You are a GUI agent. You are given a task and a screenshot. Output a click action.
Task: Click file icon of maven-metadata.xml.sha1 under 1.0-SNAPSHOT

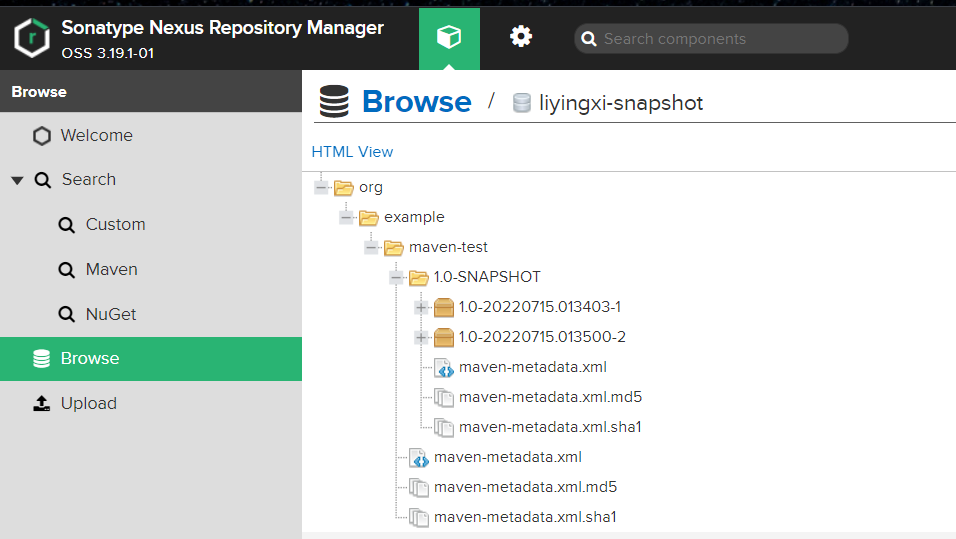(444, 427)
